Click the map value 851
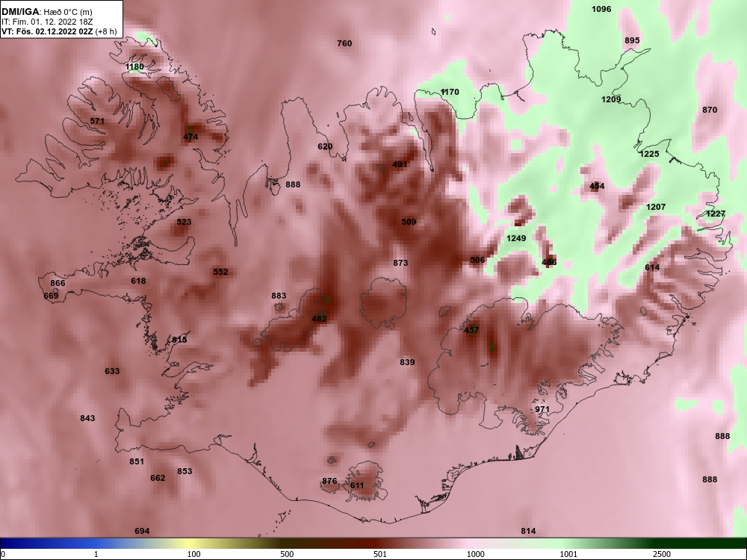Viewport: 747px width, 560px height. [x=137, y=462]
